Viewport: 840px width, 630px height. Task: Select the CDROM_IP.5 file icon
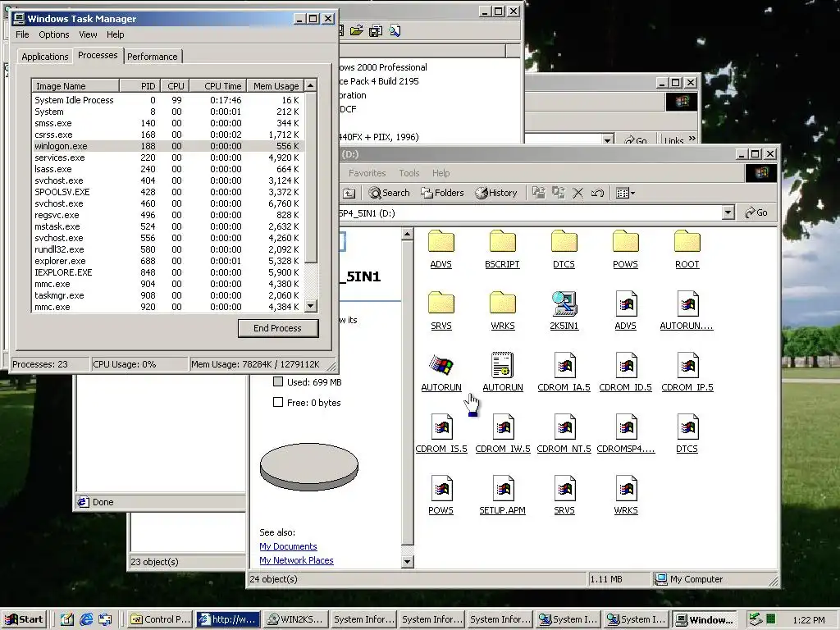pos(687,365)
